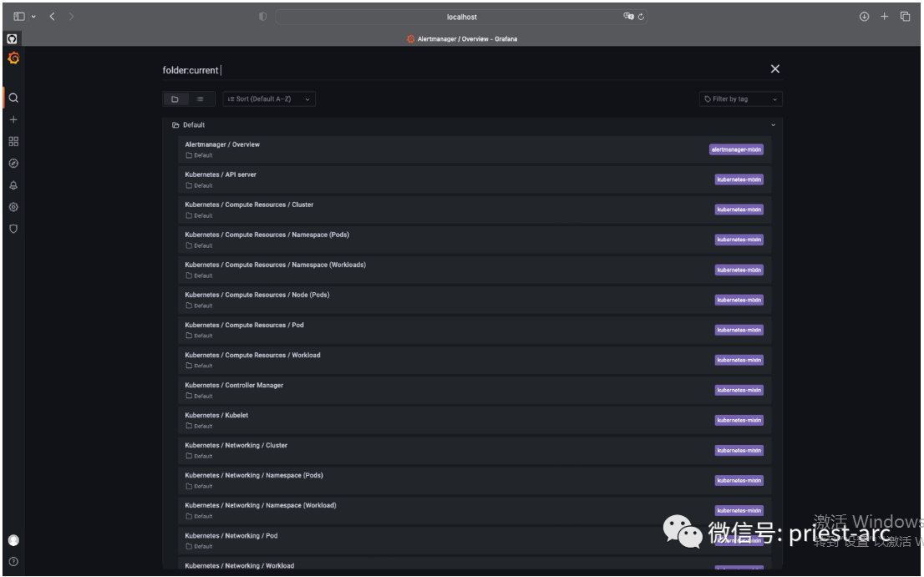Viewport: 924px width, 577px height.
Task: Click kubernetes-mixin tag on Kubelet row
Action: coord(739,420)
